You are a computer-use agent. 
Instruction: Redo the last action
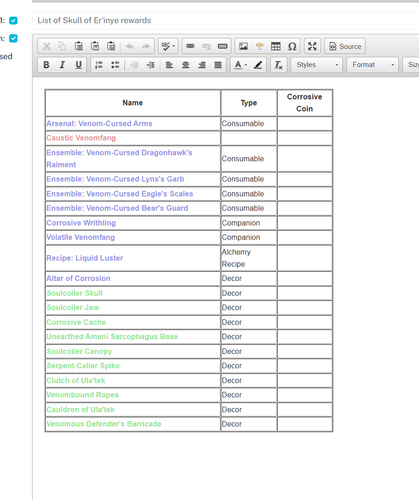(x=146, y=46)
